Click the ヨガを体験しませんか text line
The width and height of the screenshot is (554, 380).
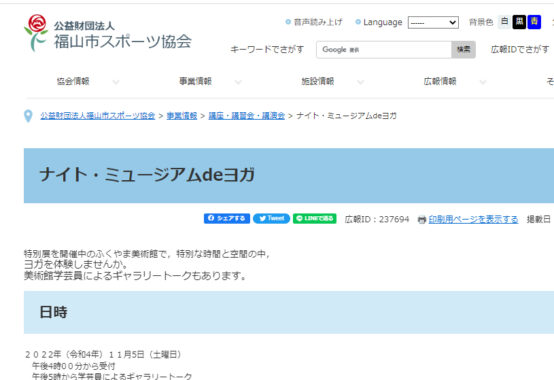(75, 264)
